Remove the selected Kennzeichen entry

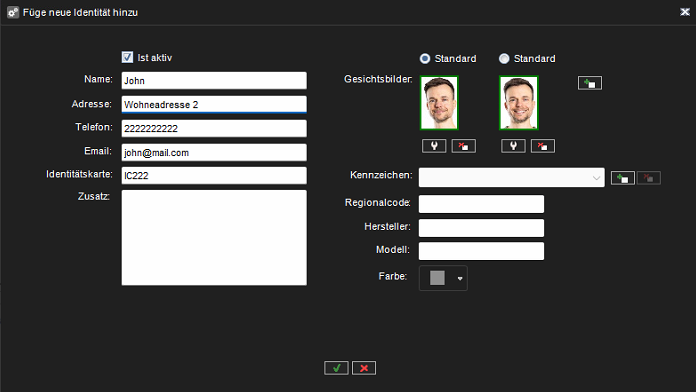(649, 178)
